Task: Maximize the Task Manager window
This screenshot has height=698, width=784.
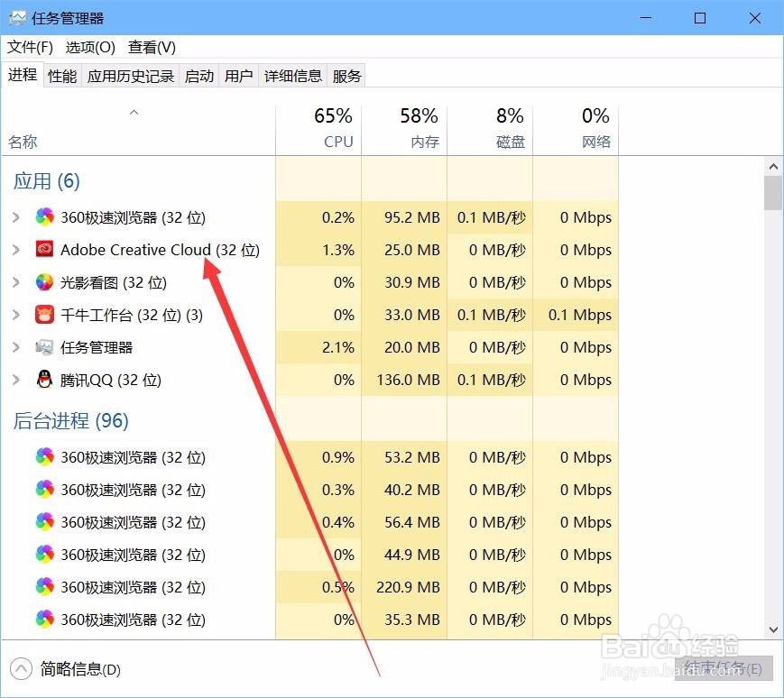Action: [x=700, y=18]
